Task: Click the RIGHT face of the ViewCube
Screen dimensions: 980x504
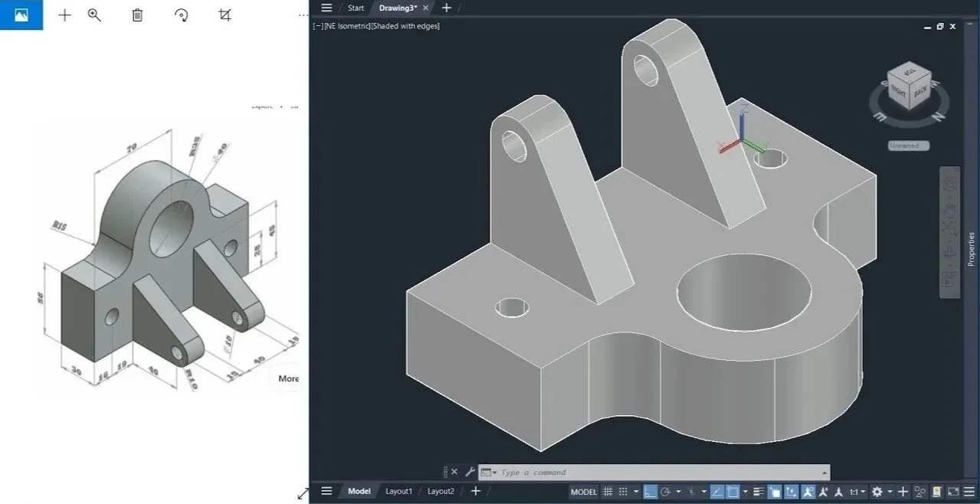Action: click(x=898, y=90)
